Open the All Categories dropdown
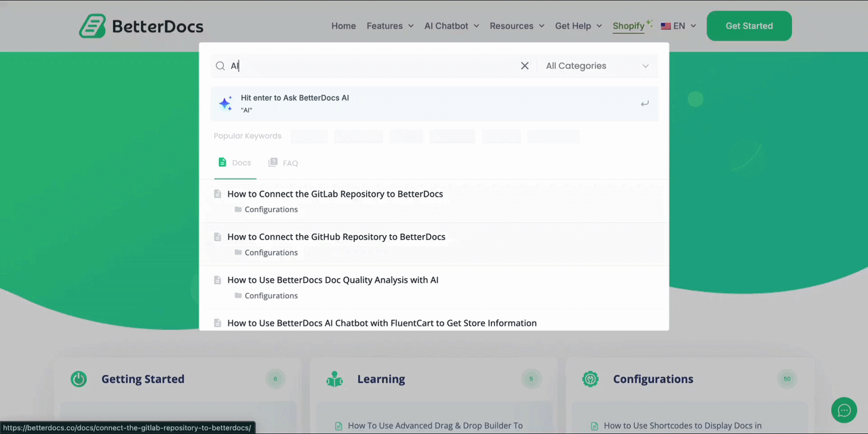The width and height of the screenshot is (868, 434). click(x=597, y=66)
